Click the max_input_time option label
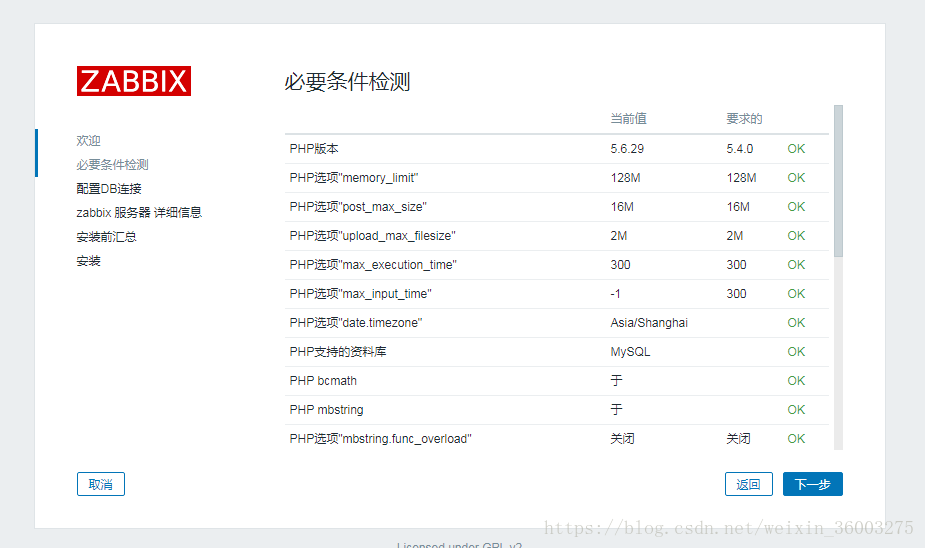Image resolution: width=925 pixels, height=548 pixels. coord(360,293)
